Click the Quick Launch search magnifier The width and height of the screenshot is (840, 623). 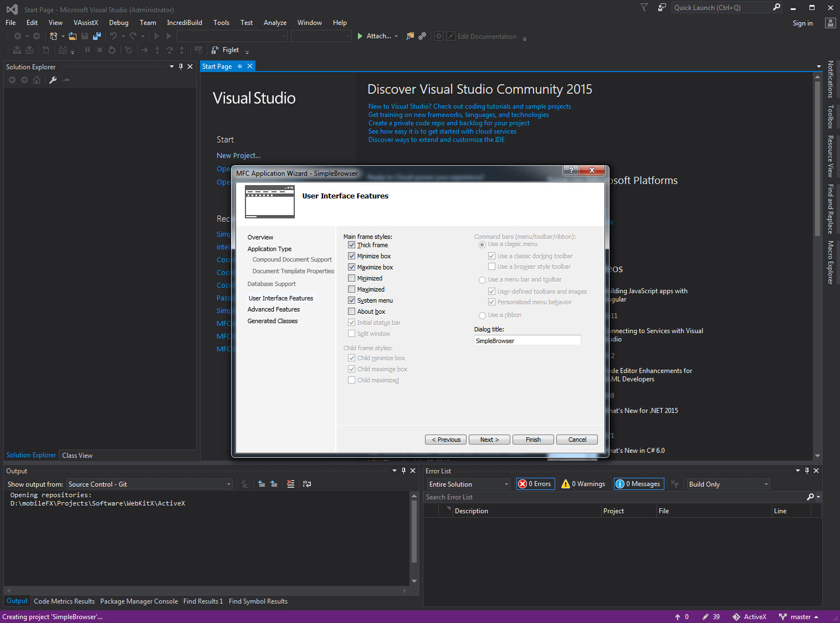777,7
